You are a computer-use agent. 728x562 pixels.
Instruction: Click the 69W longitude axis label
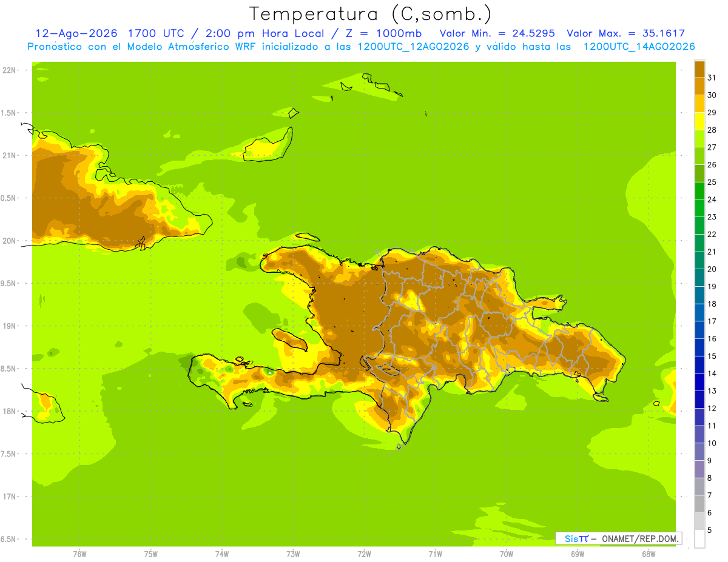[x=578, y=554]
